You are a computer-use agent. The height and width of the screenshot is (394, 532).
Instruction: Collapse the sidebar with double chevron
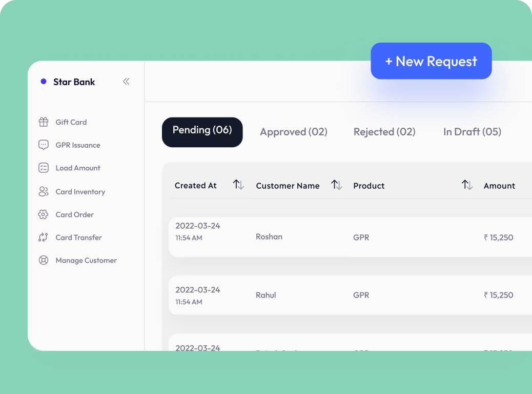[x=126, y=82]
